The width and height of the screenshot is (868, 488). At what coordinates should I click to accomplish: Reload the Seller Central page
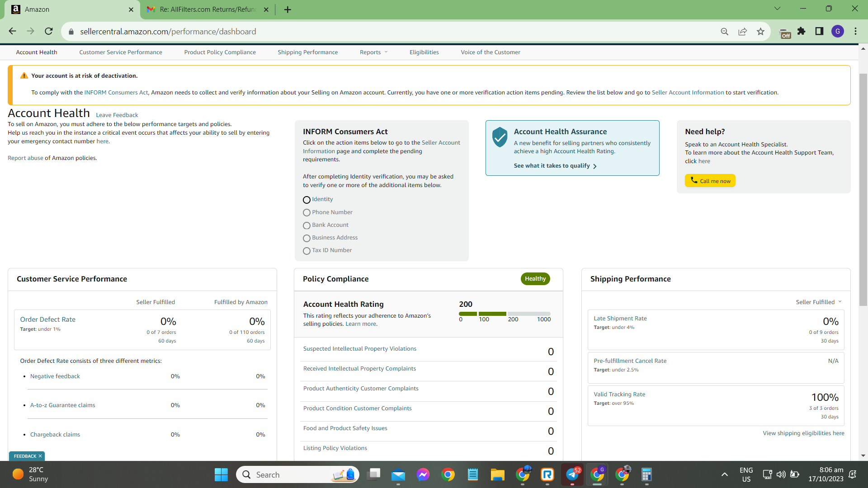49,31
